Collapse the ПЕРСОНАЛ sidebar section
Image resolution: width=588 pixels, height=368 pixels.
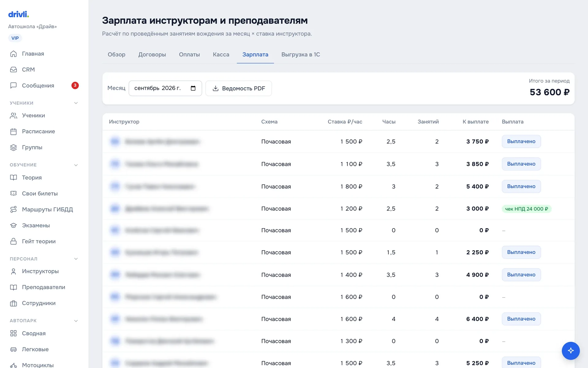pyautogui.click(x=76, y=259)
